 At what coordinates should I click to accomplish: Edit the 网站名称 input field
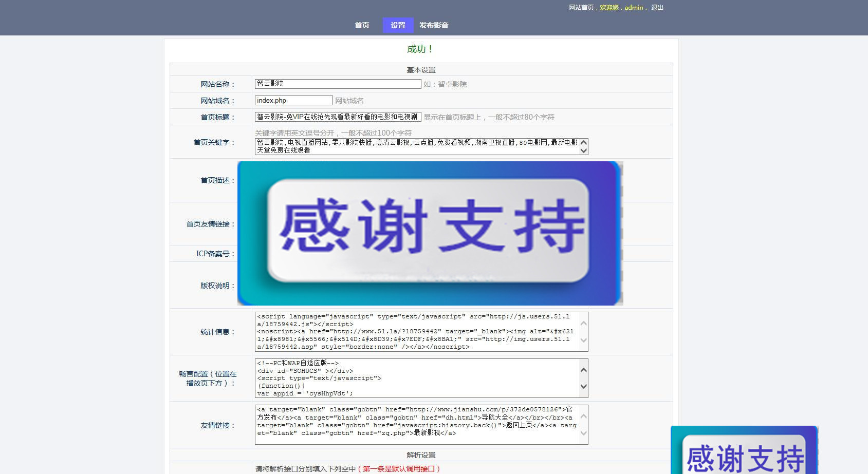338,84
